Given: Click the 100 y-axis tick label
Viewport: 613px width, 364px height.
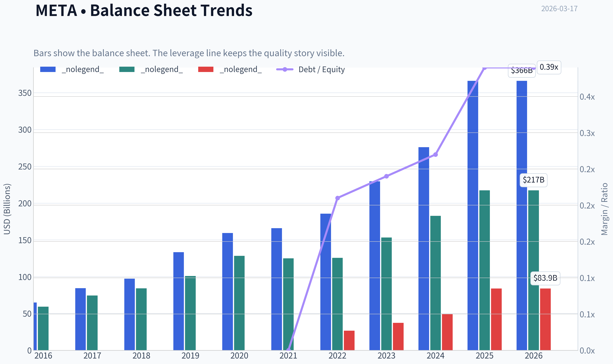Looking at the screenshot, I should (25, 277).
